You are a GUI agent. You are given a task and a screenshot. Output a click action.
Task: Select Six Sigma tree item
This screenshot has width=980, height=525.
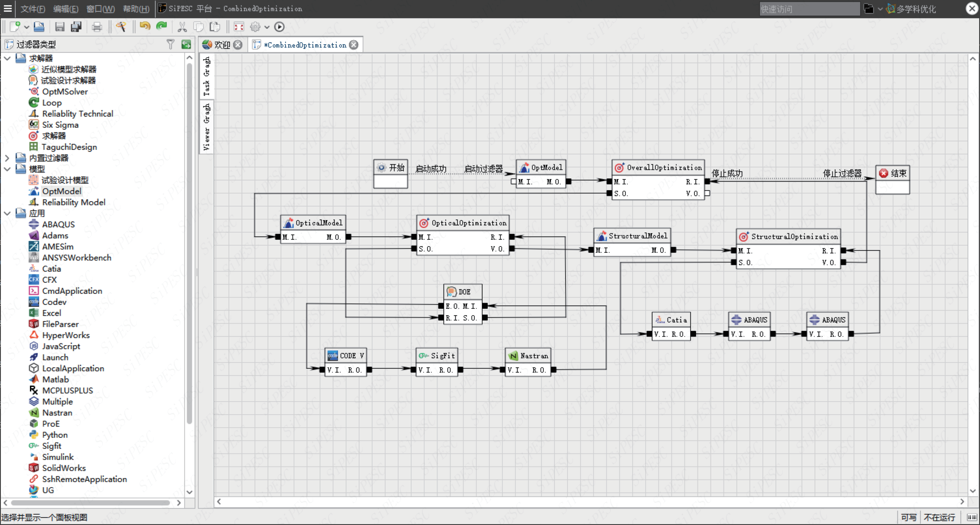click(x=60, y=125)
